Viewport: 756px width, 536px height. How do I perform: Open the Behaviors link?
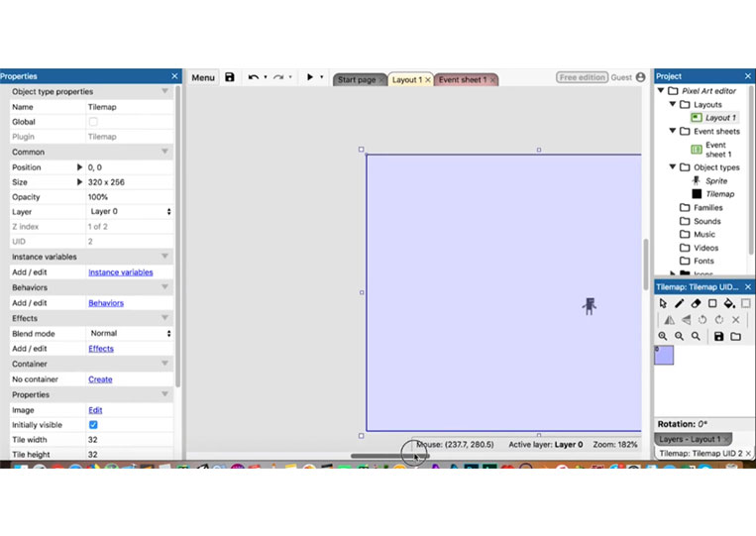106,303
